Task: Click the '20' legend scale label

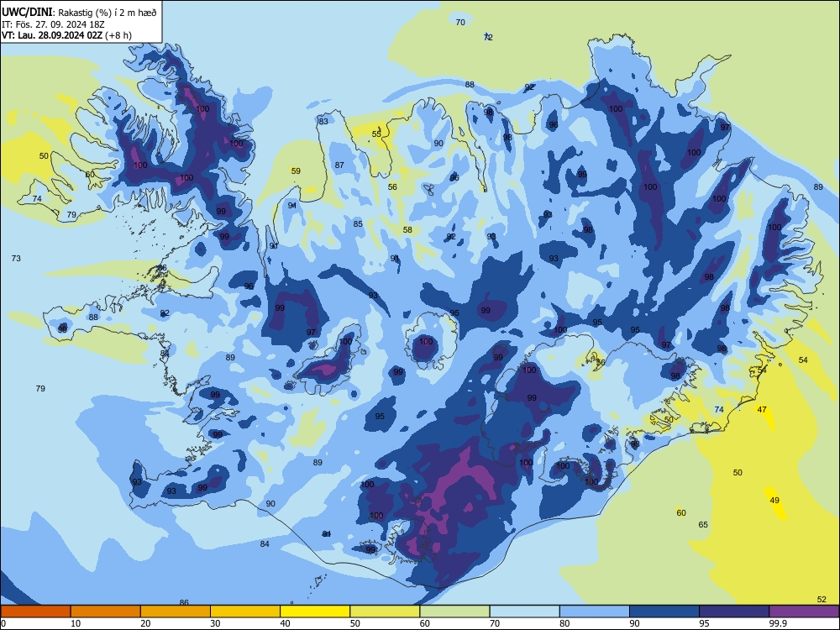Action: tap(145, 623)
